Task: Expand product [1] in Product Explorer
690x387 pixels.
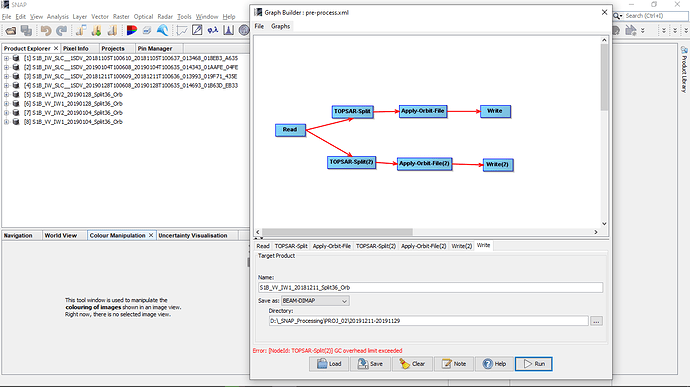Action: pos(6,58)
